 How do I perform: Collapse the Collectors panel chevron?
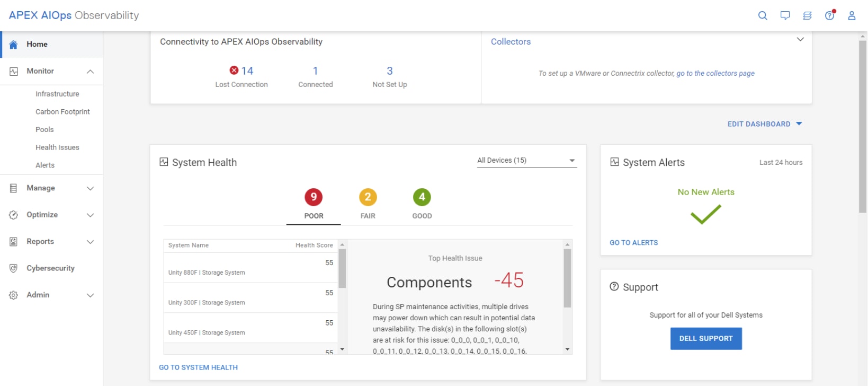(800, 39)
